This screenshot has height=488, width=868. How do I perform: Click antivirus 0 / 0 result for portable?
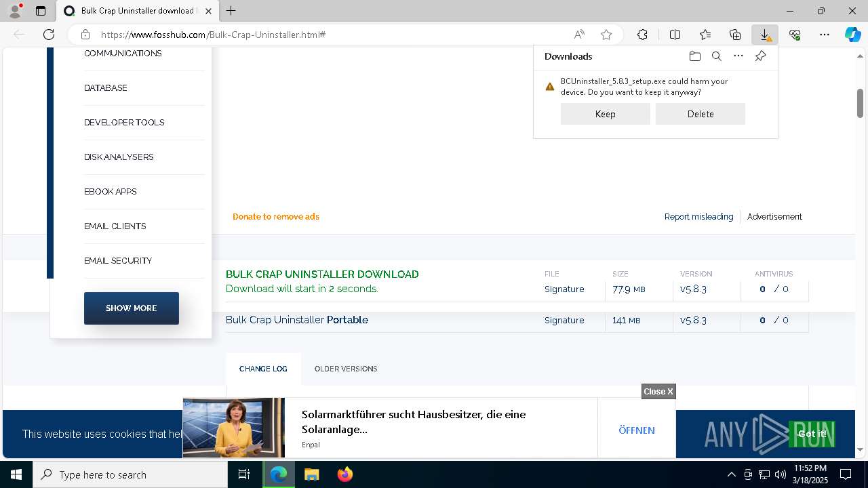tap(774, 321)
